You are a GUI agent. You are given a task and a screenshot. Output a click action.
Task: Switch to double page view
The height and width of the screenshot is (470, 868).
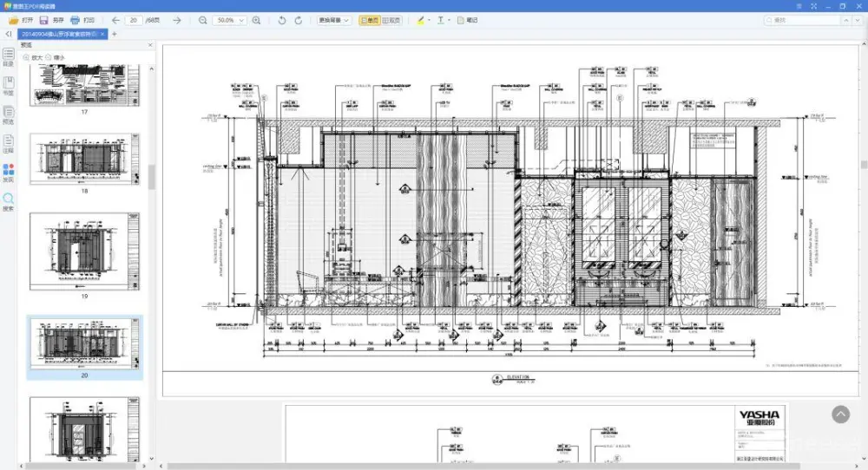click(x=392, y=20)
